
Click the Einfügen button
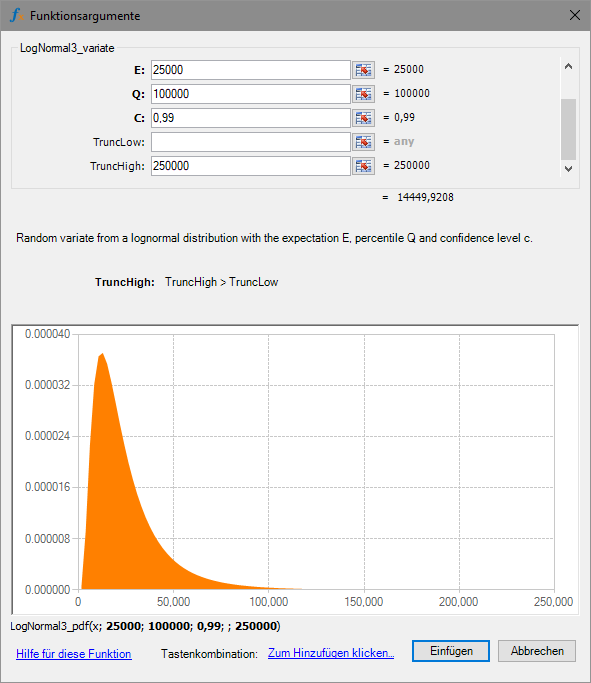point(451,651)
